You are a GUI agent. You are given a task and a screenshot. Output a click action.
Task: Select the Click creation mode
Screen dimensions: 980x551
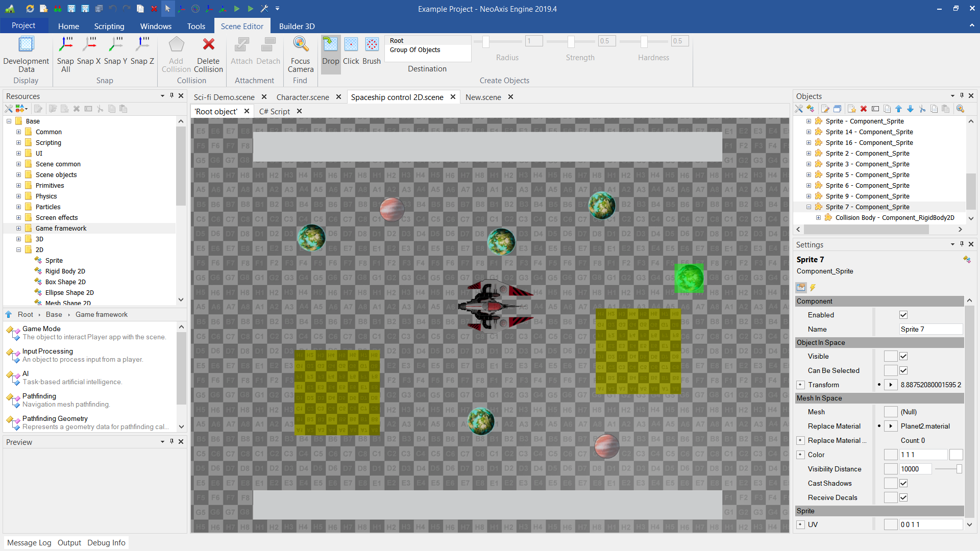pos(351,45)
